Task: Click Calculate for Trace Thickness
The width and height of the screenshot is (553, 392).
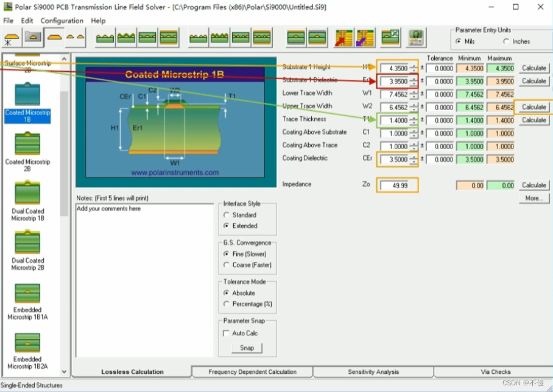Action: tap(534, 120)
